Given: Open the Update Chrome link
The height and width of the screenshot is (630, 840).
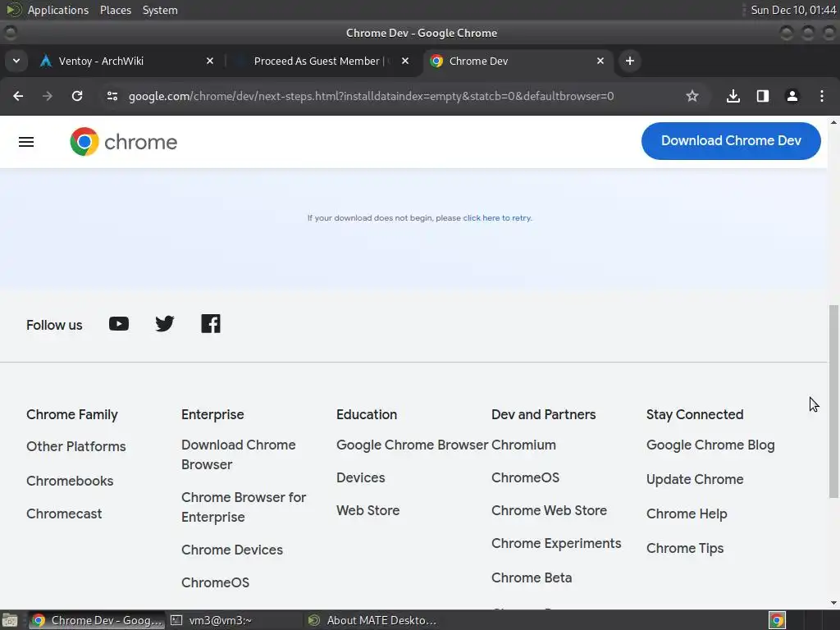Looking at the screenshot, I should point(695,479).
